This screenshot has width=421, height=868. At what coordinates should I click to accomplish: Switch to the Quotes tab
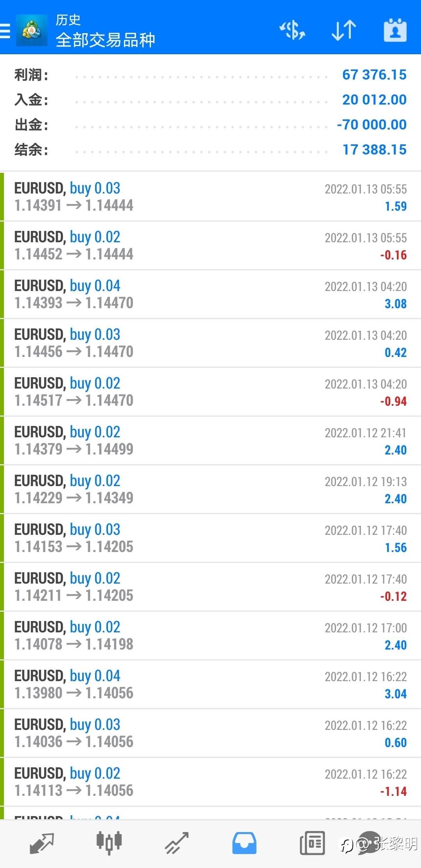(x=42, y=843)
